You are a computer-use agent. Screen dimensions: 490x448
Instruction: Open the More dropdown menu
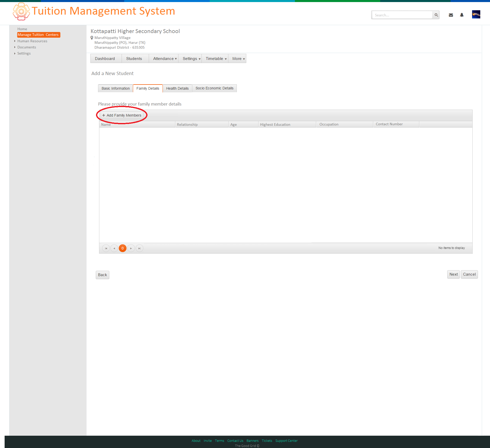click(x=238, y=59)
